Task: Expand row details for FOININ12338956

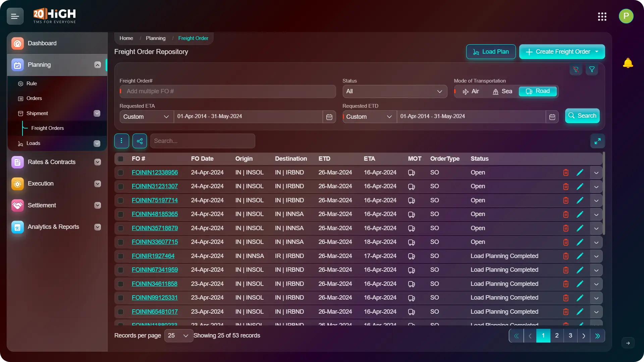Action: (x=596, y=173)
